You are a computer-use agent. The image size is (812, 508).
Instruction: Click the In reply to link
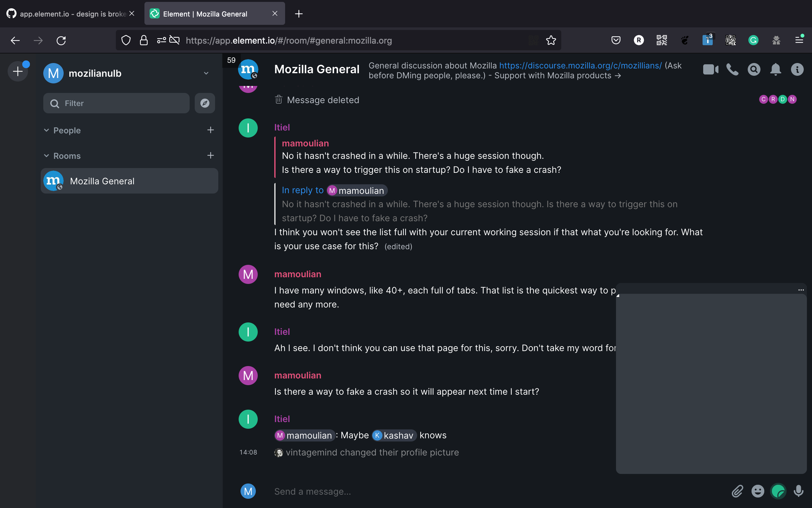click(x=303, y=190)
